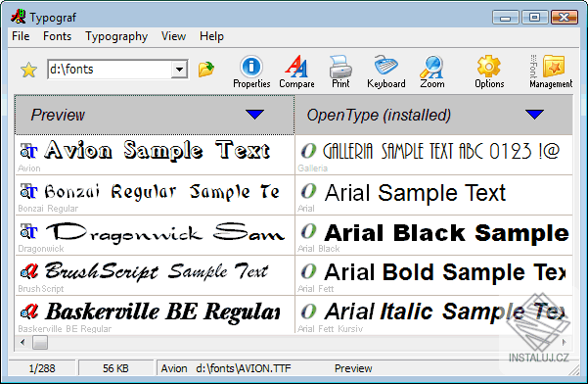This screenshot has height=384, width=588.
Task: Select the Avion Sample Text preview
Action: click(x=158, y=150)
